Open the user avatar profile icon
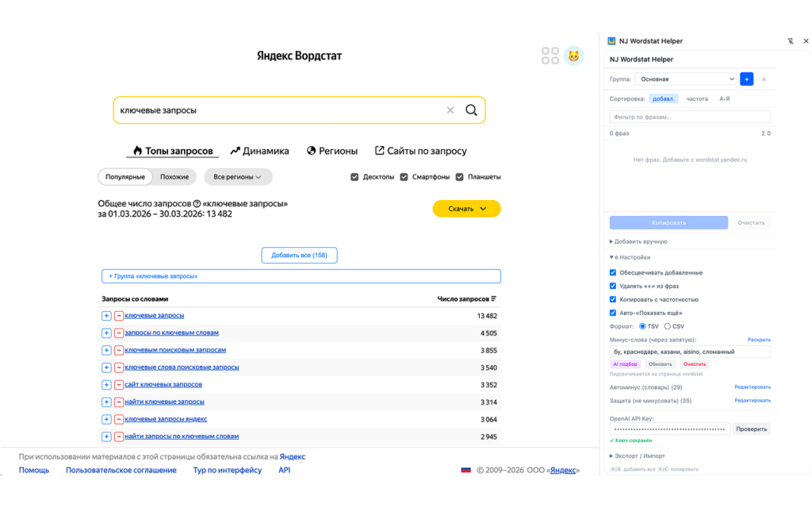Screen dimensions: 812x508 point(573,56)
